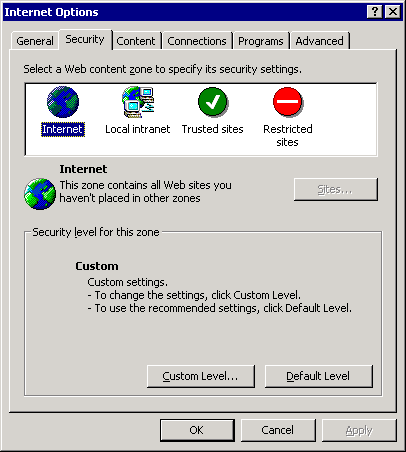
Task: Choose the Restricted sites red icon
Action: click(x=288, y=102)
